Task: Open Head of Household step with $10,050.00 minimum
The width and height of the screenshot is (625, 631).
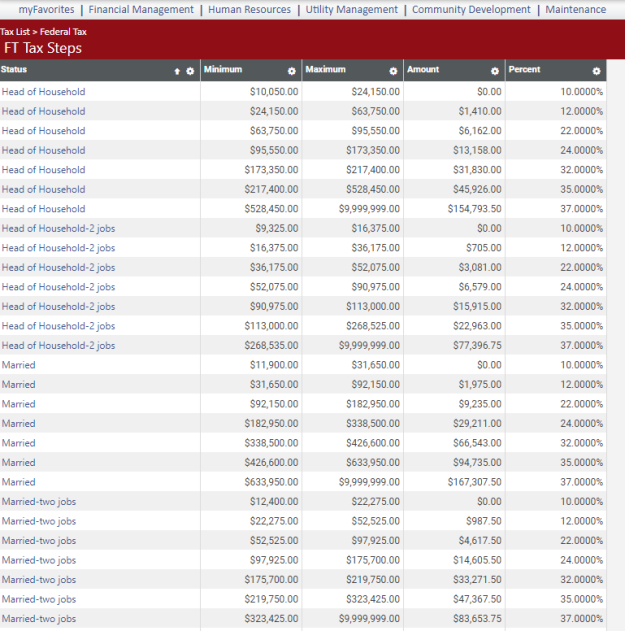Action: (x=43, y=92)
